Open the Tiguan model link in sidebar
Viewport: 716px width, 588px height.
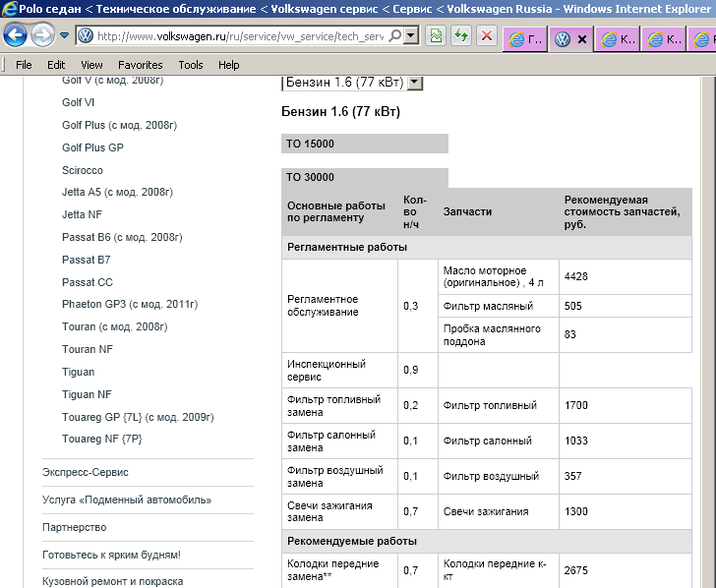click(x=79, y=372)
